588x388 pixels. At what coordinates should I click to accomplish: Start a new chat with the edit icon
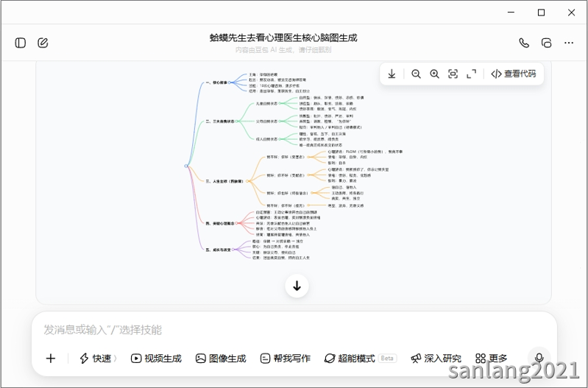tap(43, 43)
